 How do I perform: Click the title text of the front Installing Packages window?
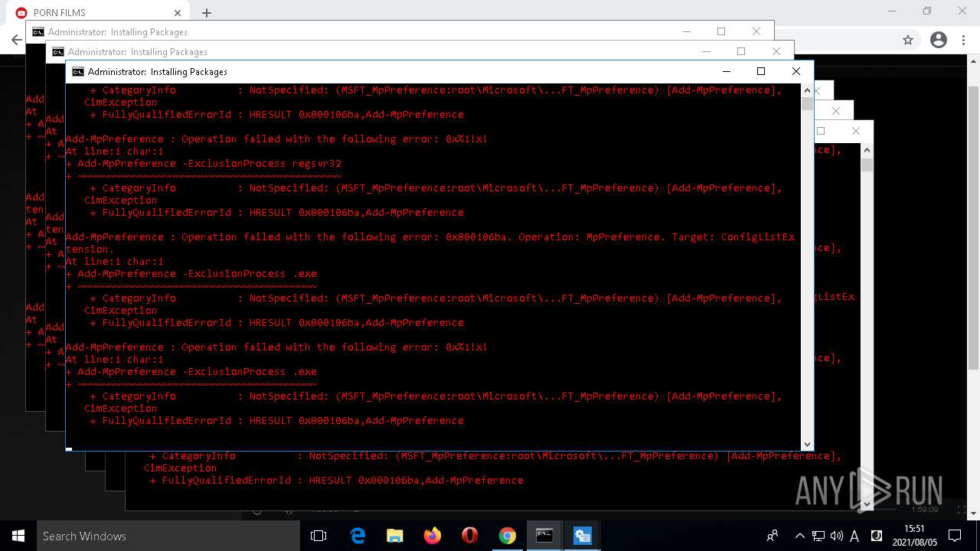pos(158,71)
